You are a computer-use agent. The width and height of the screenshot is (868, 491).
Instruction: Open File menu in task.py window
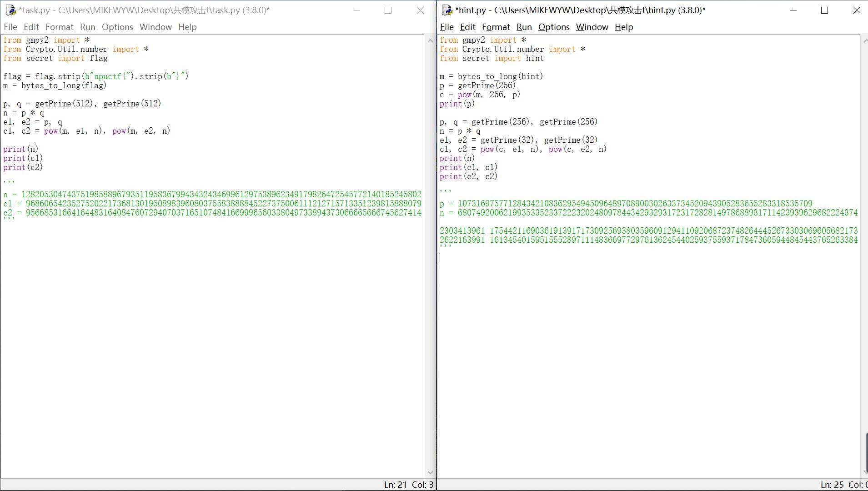coord(10,27)
